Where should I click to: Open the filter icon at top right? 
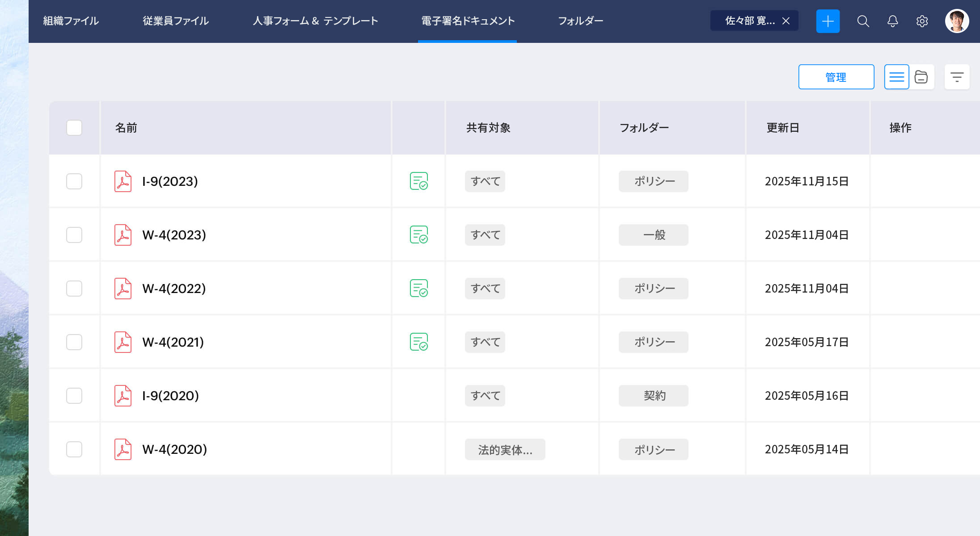tap(957, 76)
